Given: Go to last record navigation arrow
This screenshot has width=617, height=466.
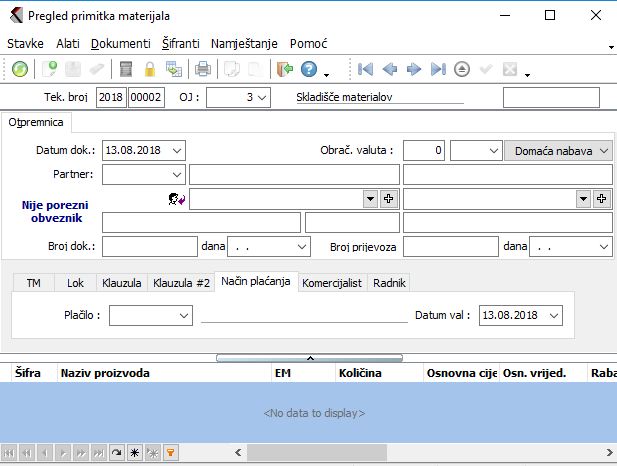Looking at the screenshot, I should [437, 69].
